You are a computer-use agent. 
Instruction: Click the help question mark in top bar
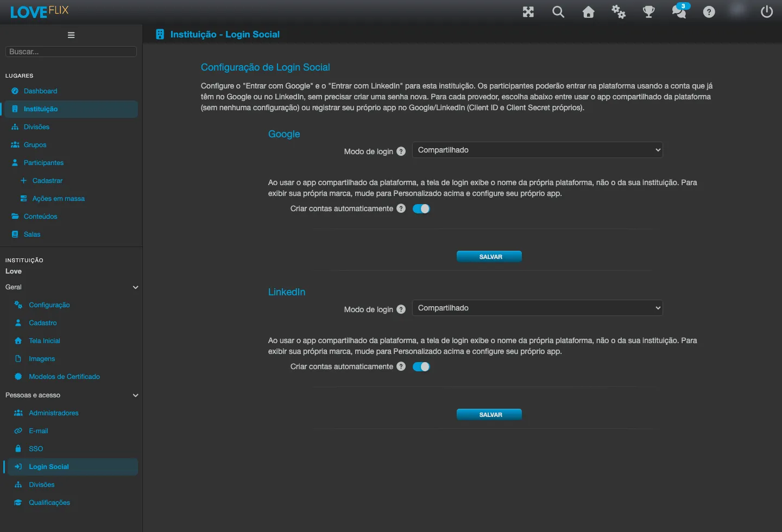[x=709, y=12]
